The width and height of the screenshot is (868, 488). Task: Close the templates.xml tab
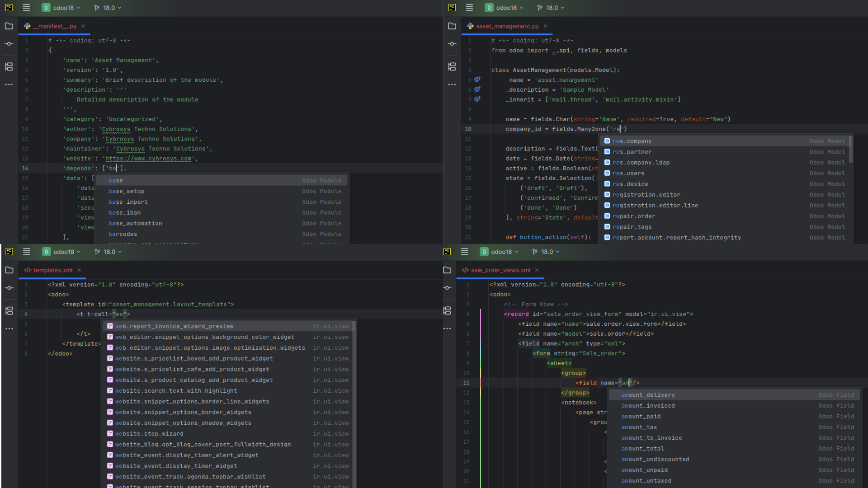(x=79, y=270)
